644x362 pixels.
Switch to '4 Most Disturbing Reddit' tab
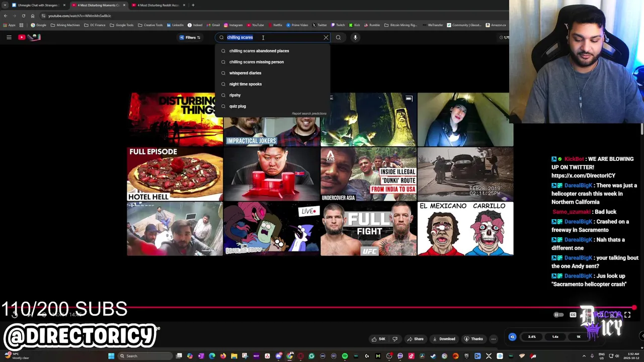[158, 5]
